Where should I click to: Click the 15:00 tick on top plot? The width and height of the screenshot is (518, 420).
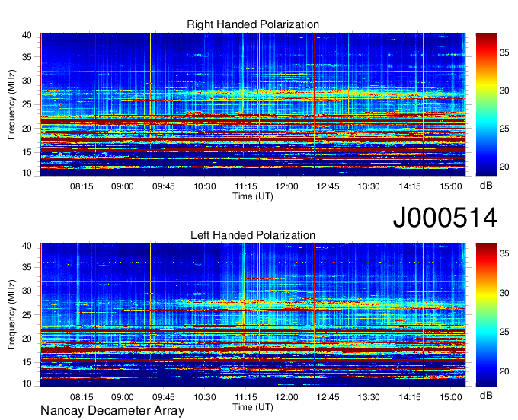click(x=451, y=186)
